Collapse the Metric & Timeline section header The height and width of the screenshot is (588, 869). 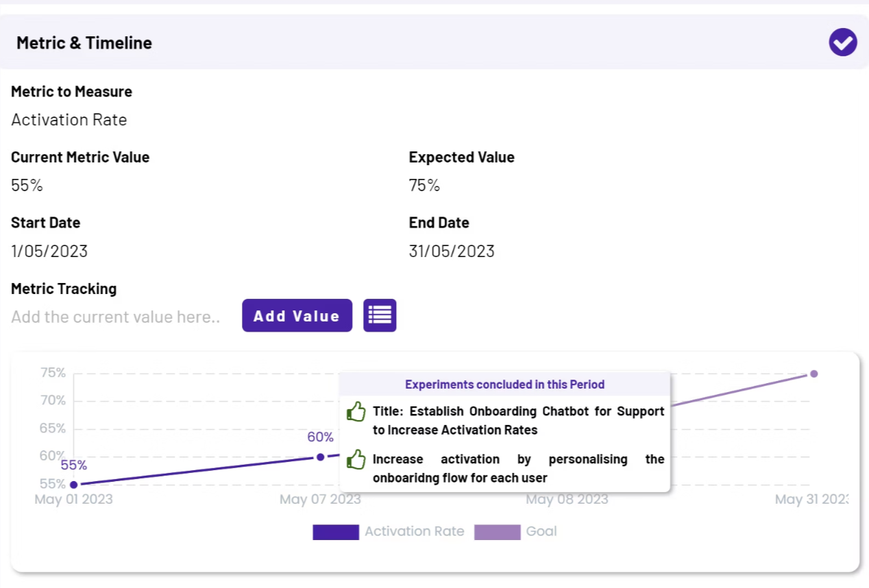pos(84,42)
